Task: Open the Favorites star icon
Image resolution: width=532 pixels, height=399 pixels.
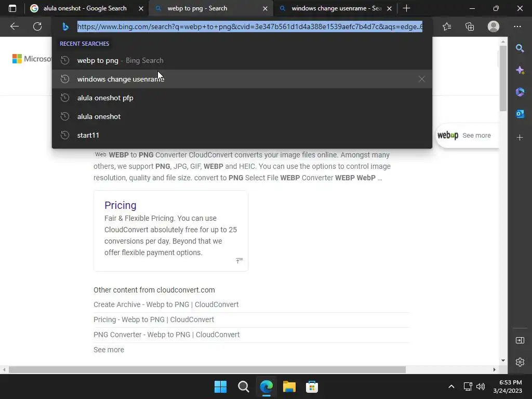Action: [447, 26]
